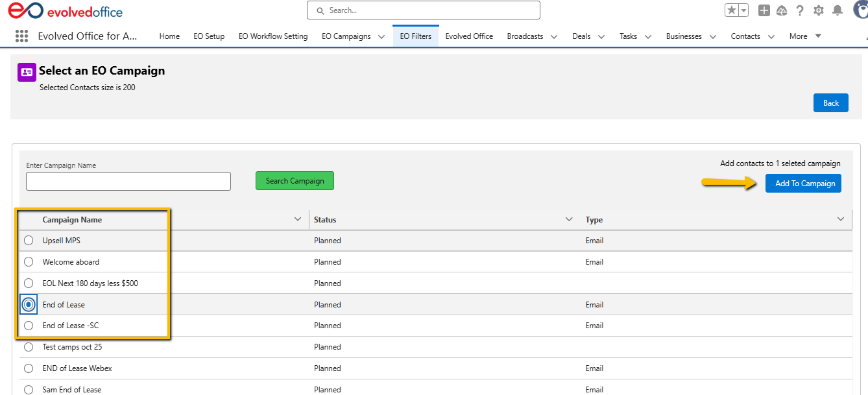Open the Setup gear icon

(819, 10)
